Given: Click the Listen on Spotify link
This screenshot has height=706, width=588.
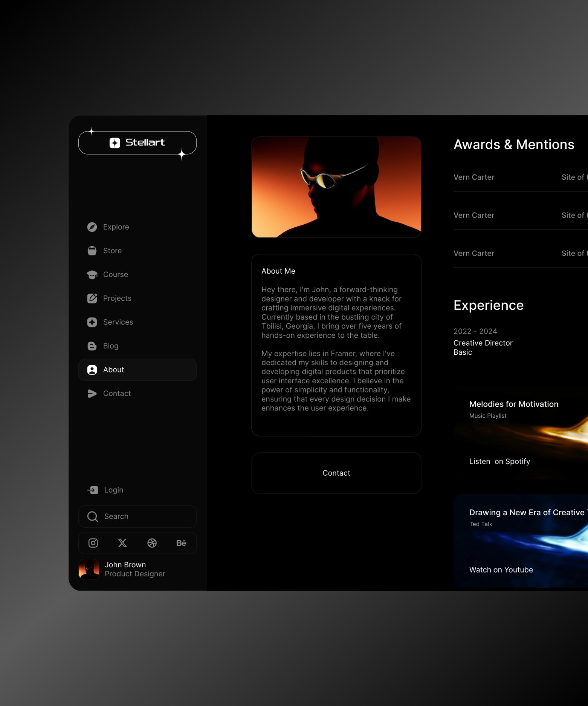Looking at the screenshot, I should (x=499, y=461).
